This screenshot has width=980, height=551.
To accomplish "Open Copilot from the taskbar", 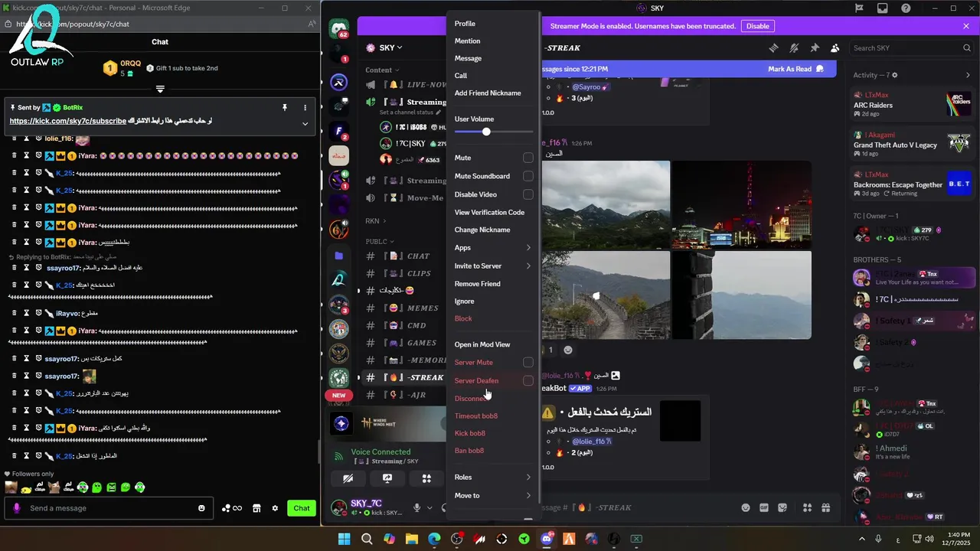I will click(x=389, y=539).
